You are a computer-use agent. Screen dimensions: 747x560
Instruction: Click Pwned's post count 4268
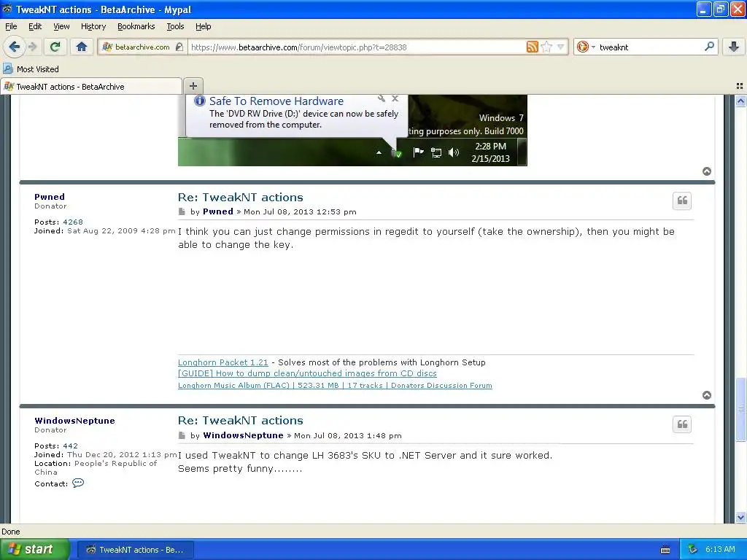73,222
